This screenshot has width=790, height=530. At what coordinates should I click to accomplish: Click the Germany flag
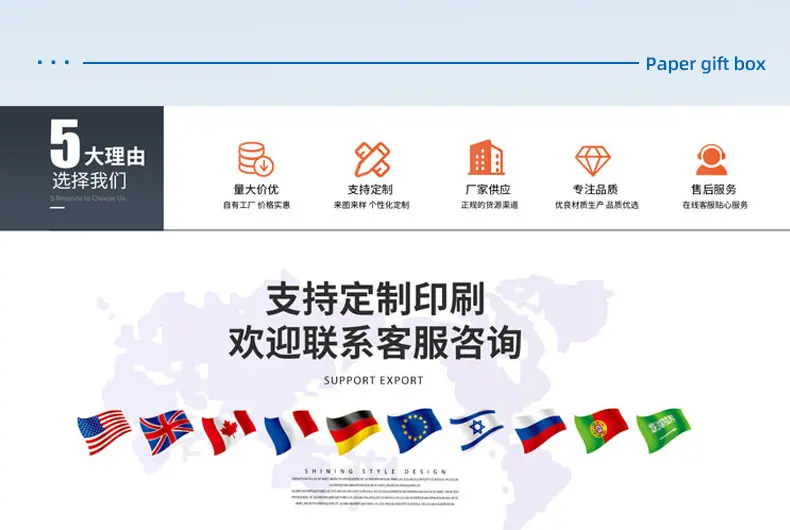click(x=353, y=432)
